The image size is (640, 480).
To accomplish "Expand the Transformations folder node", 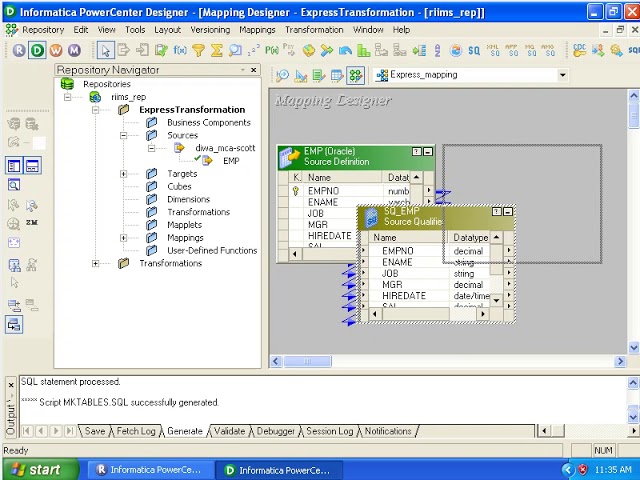I will click(96, 263).
